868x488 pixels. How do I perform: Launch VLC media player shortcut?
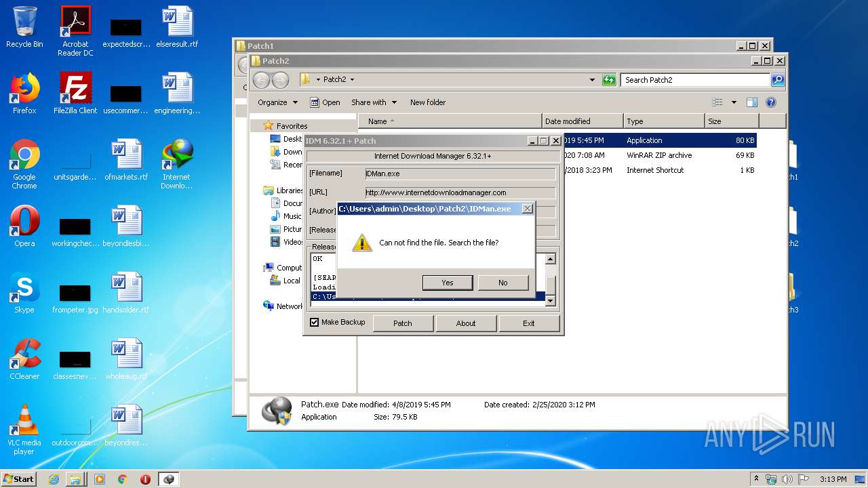tap(24, 430)
